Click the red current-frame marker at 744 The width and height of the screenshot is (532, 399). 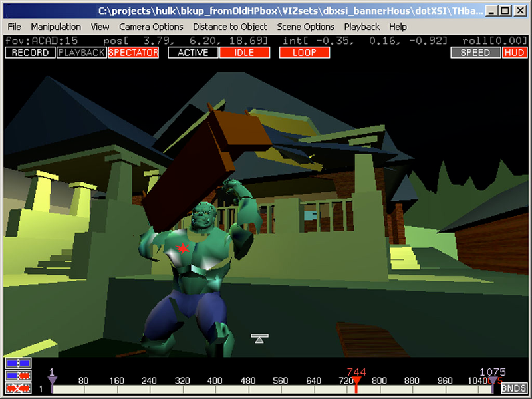pyautogui.click(x=356, y=381)
